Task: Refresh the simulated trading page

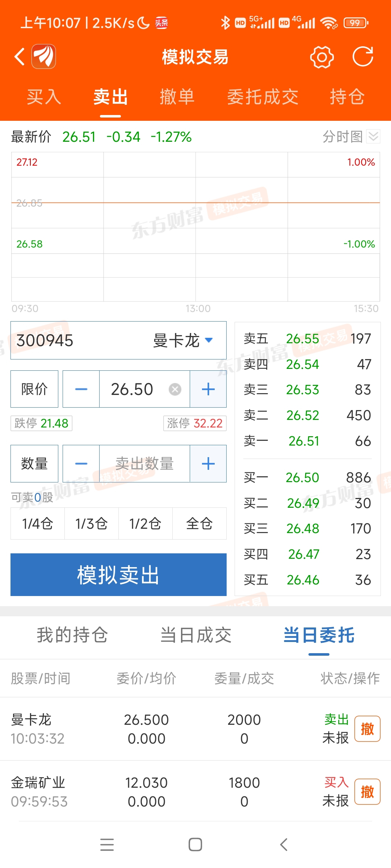Action: pos(363,57)
